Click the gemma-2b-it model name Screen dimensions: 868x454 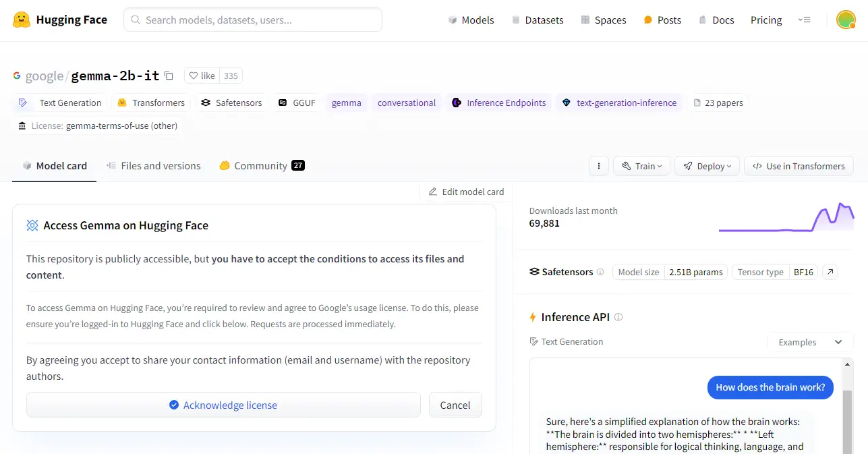coord(115,76)
